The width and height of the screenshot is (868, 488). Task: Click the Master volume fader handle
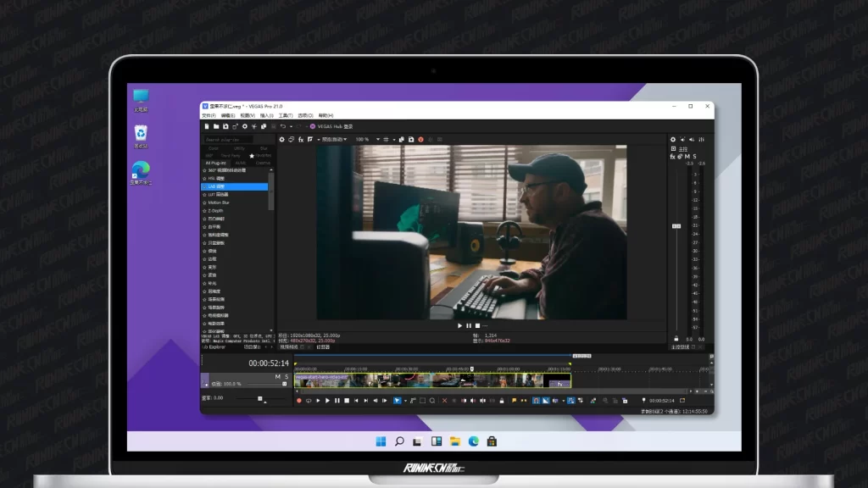pos(676,226)
